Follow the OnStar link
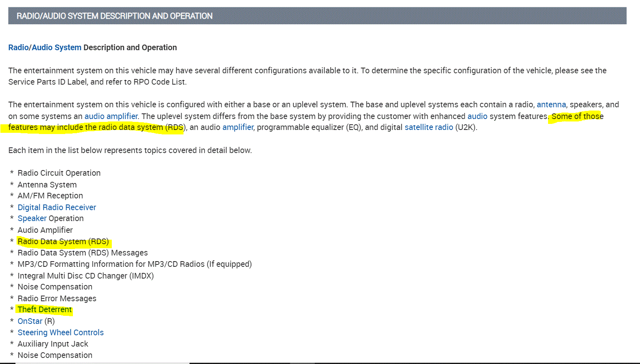 [30, 321]
